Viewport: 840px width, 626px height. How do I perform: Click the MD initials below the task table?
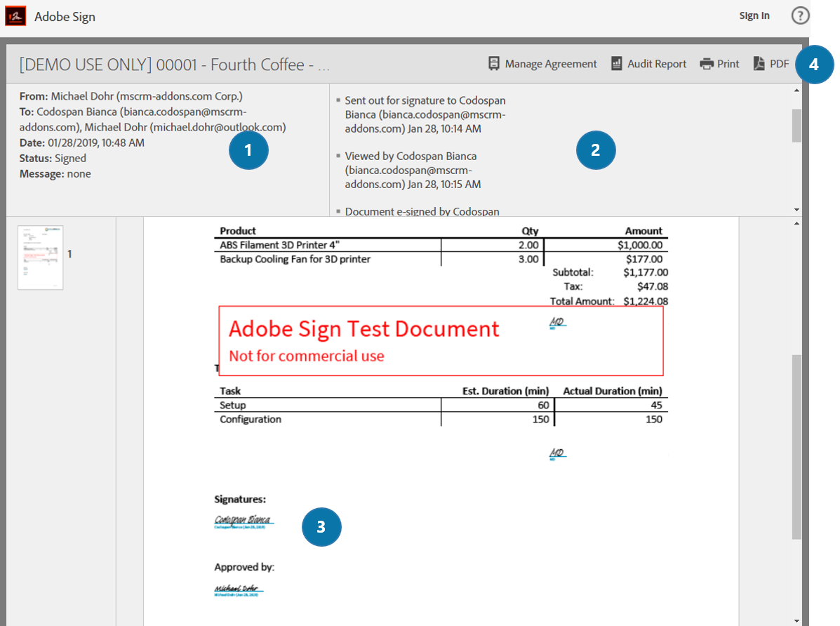[x=558, y=454]
